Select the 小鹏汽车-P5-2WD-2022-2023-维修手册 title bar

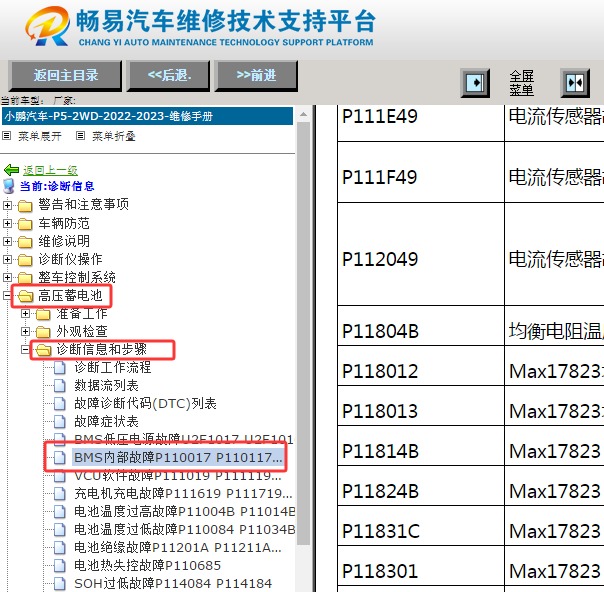[148, 116]
